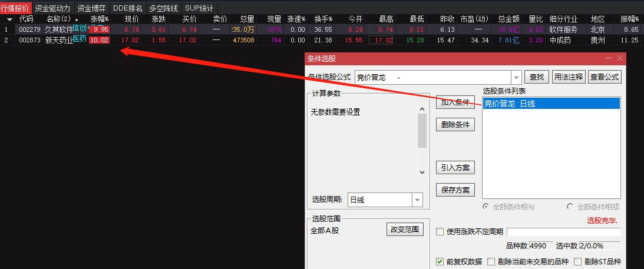Click the 品种数 4990 field
This screenshot has height=269, width=644.
(541, 246)
